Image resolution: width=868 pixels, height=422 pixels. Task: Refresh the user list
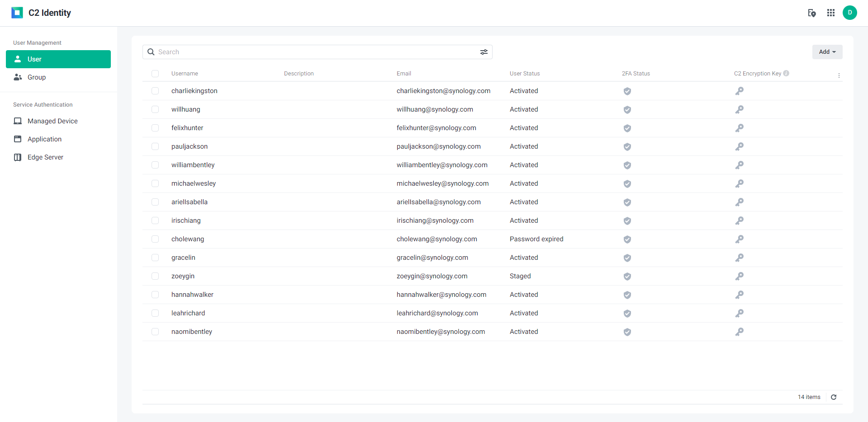tap(834, 397)
